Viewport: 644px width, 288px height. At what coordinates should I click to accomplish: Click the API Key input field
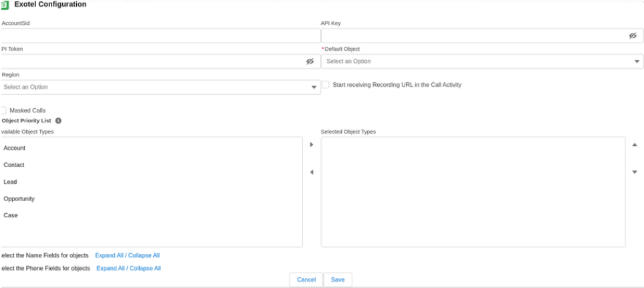482,35
